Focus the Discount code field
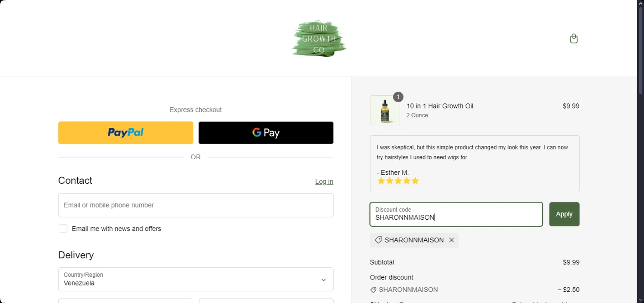Screen dimensions: 644x303 [x=456, y=214]
